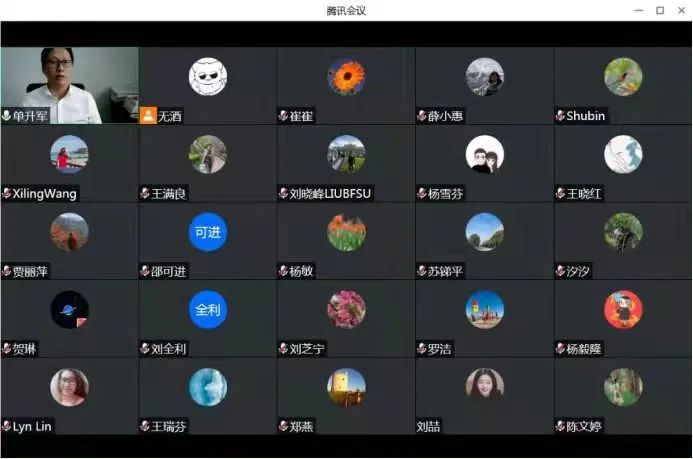
Task: Click the 杨毅隆 cartoon avatar
Action: (623, 309)
